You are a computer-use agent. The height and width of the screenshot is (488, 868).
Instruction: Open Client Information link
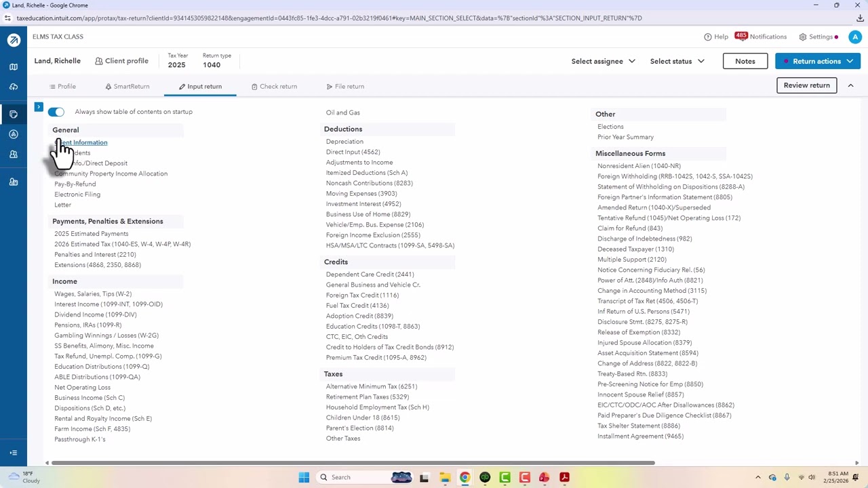pyautogui.click(x=81, y=142)
